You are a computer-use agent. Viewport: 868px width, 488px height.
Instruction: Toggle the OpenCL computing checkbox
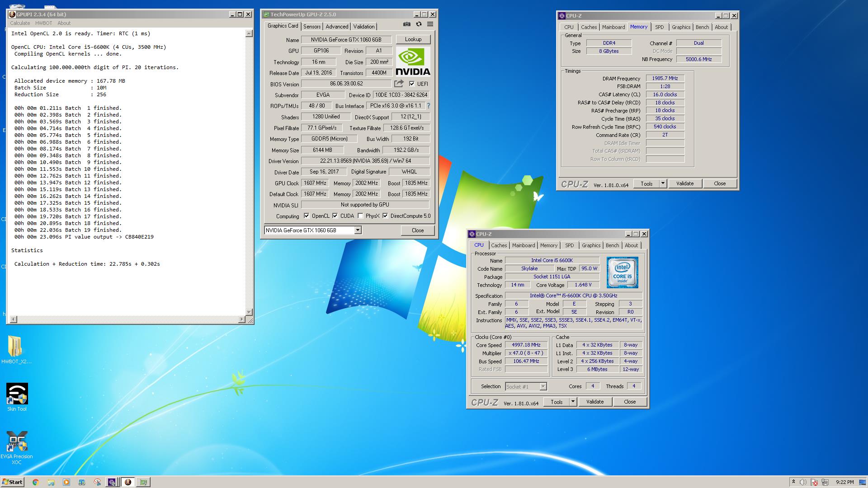click(x=307, y=216)
